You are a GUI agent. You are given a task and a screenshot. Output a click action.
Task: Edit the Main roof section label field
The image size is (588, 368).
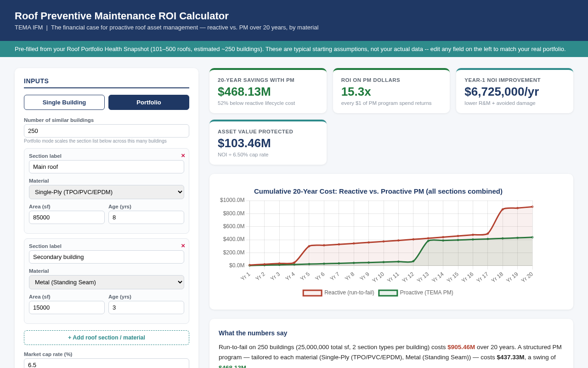tap(107, 167)
